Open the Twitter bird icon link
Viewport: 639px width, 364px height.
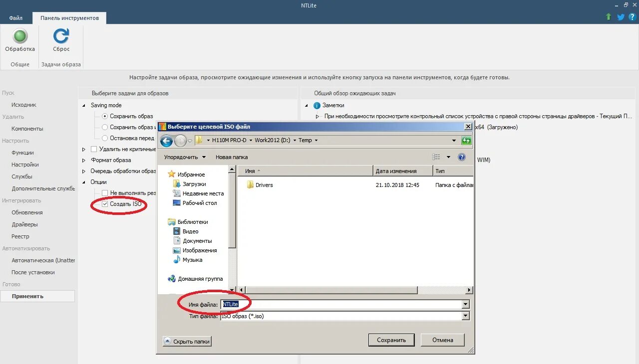click(621, 17)
